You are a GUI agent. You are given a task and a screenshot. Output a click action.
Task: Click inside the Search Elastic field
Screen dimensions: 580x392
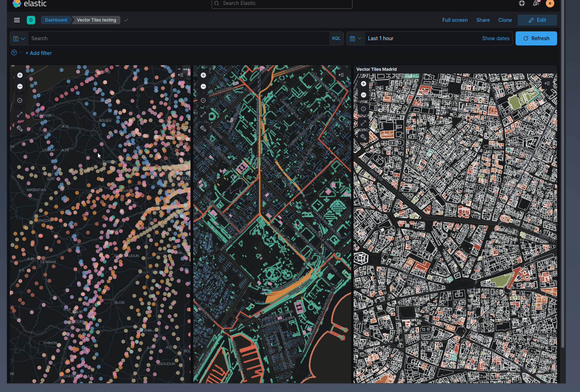tap(282, 3)
